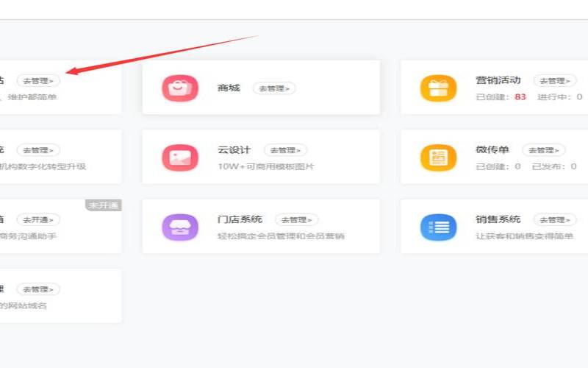Click 去管理 next to 商城
This screenshot has height=368, width=588.
274,88
